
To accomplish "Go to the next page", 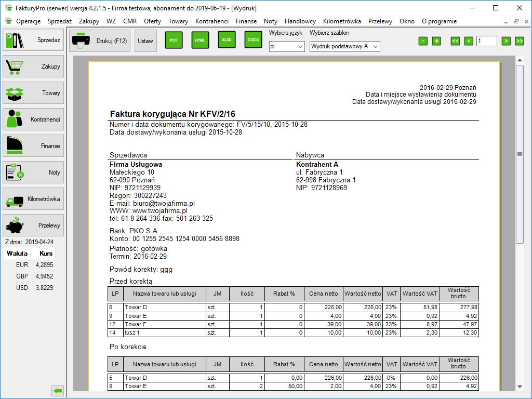I will (x=506, y=41).
